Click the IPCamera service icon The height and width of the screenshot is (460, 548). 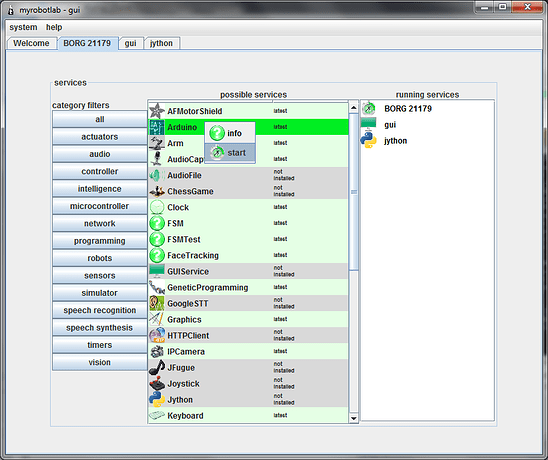tap(157, 351)
